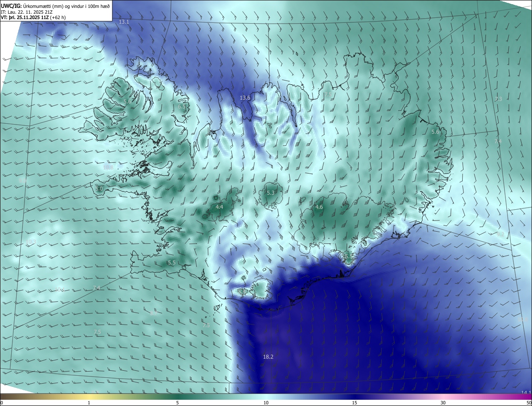The width and height of the screenshot is (532, 406).
Task: Click the 4.6 value label on the map
Action: point(319,207)
